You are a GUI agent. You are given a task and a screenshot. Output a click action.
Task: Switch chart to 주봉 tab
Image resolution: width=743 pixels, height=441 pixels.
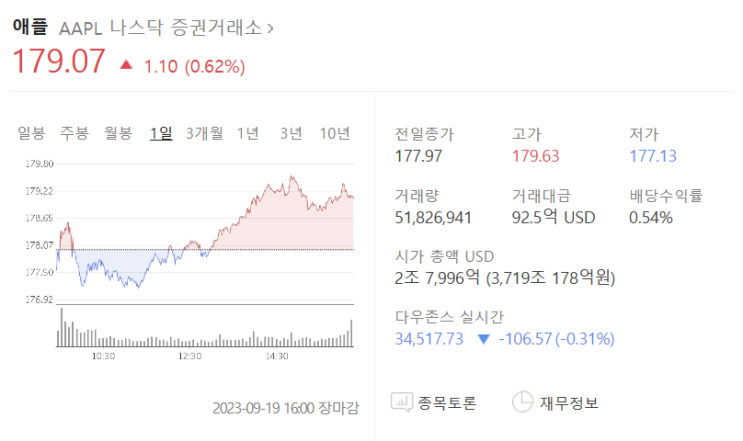pyautogui.click(x=74, y=133)
